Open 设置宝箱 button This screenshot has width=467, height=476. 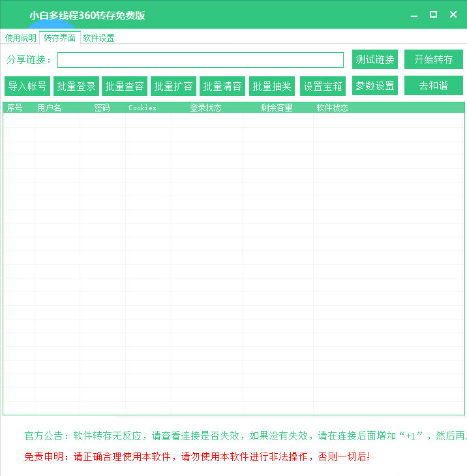[x=323, y=86]
